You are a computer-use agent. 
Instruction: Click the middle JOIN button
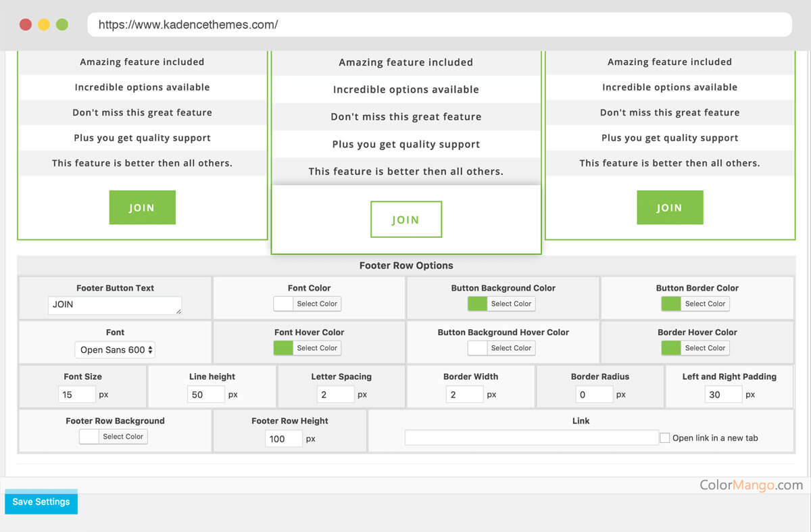tap(406, 218)
